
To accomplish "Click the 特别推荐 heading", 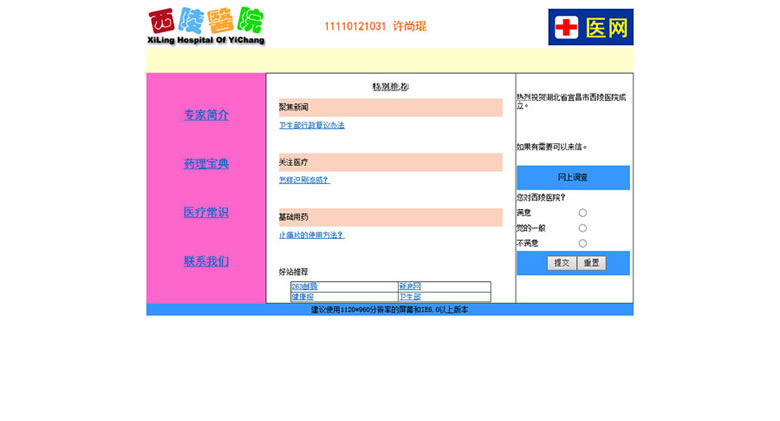I will click(390, 87).
